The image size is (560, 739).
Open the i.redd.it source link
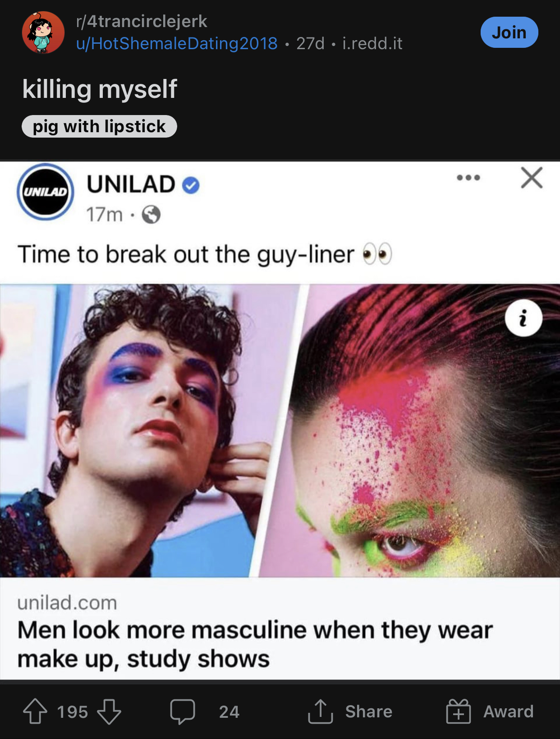372,43
